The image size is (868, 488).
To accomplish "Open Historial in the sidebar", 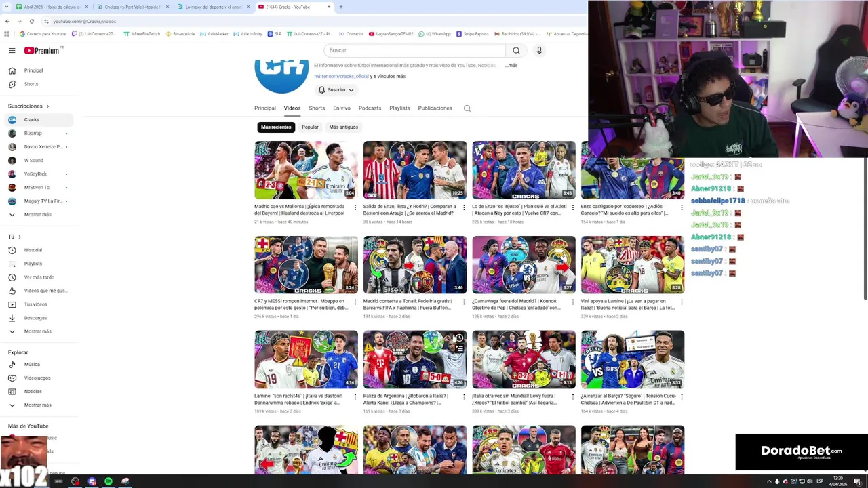I will pos(33,250).
